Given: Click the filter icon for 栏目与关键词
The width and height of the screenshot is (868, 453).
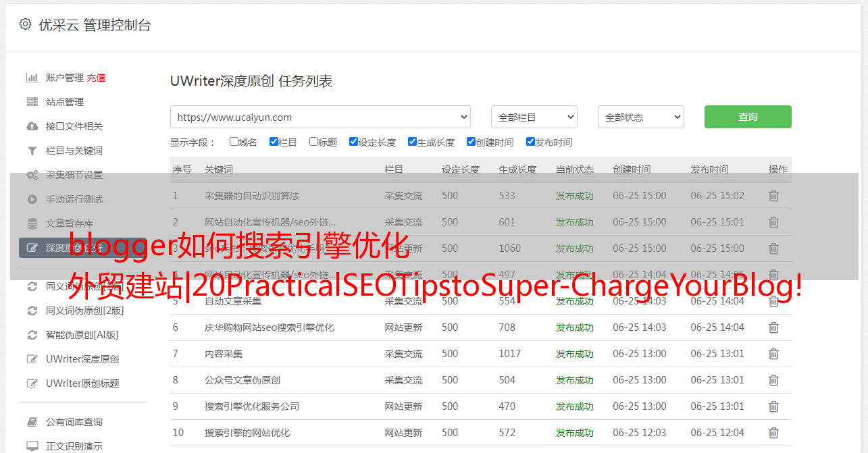Looking at the screenshot, I should coord(32,151).
